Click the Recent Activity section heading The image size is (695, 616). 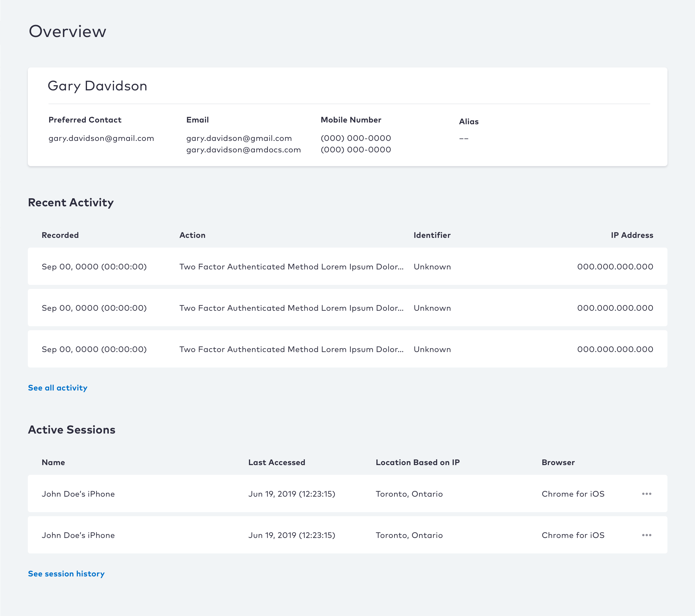[x=71, y=203]
